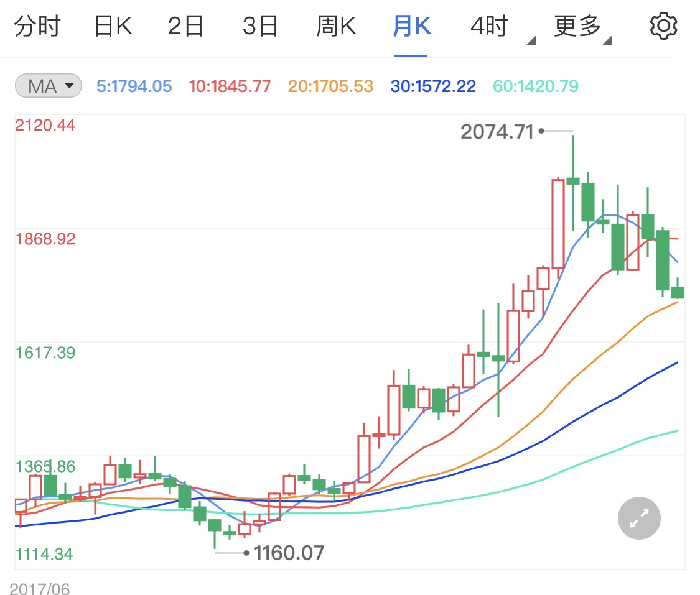Click the 2017/06 date label

click(39, 589)
